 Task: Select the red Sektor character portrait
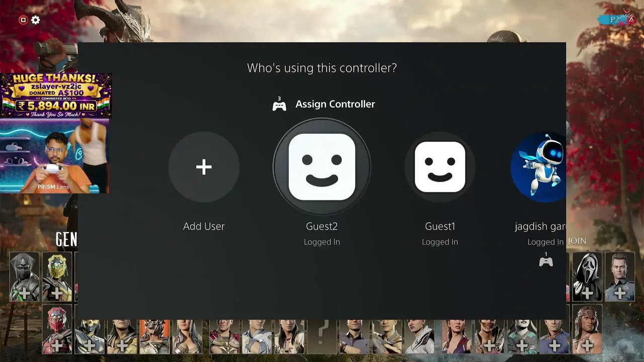tap(57, 329)
